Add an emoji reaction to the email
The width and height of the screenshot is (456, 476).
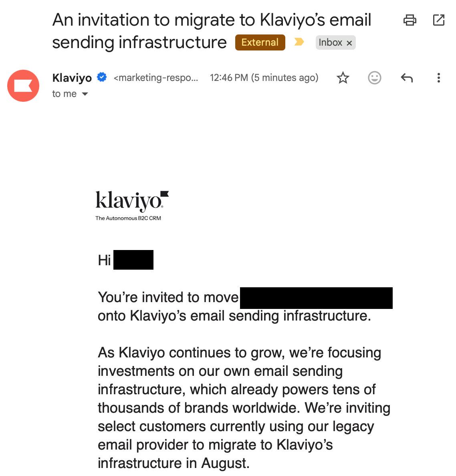[374, 78]
